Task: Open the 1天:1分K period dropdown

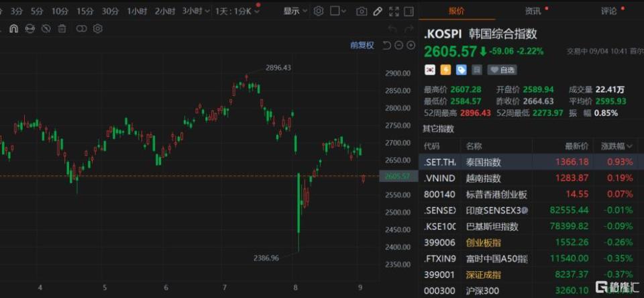Action: tap(237, 11)
